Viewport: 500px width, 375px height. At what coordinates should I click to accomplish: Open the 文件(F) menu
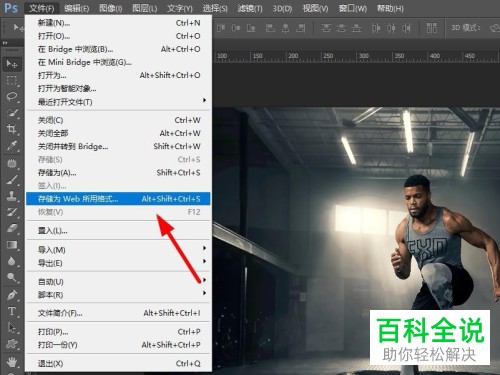(41, 8)
